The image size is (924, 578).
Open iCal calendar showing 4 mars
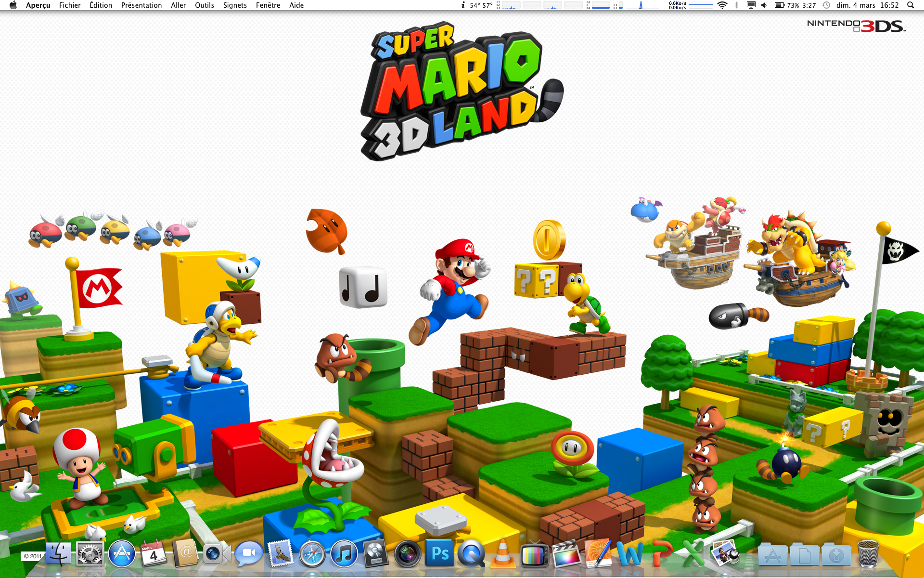(154, 553)
